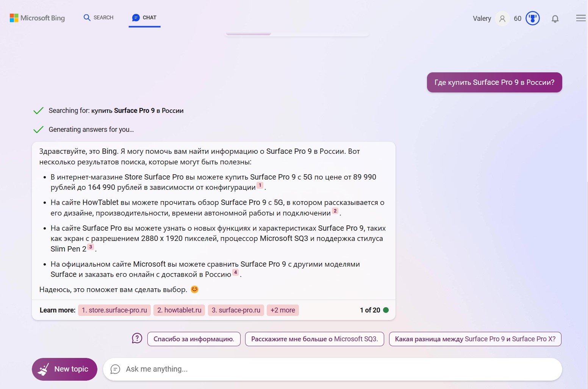Click the user profile avatar icon
588x389 pixels.
(502, 19)
